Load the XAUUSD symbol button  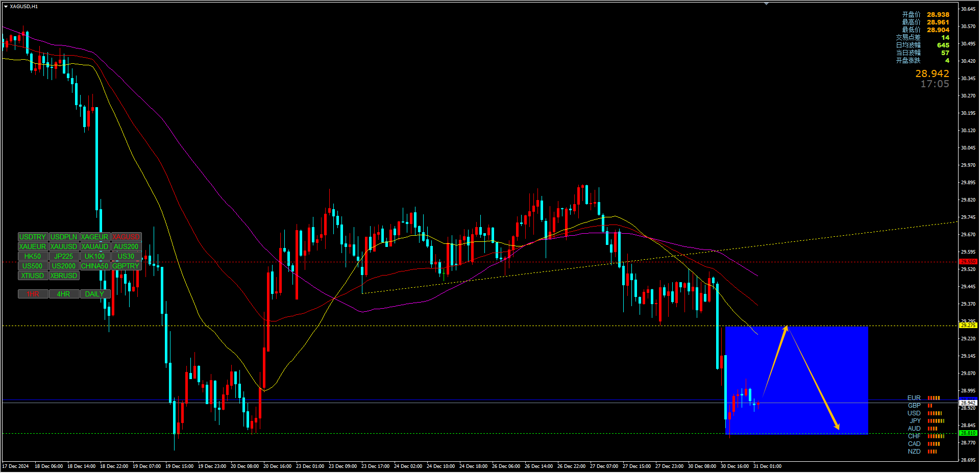coord(64,247)
